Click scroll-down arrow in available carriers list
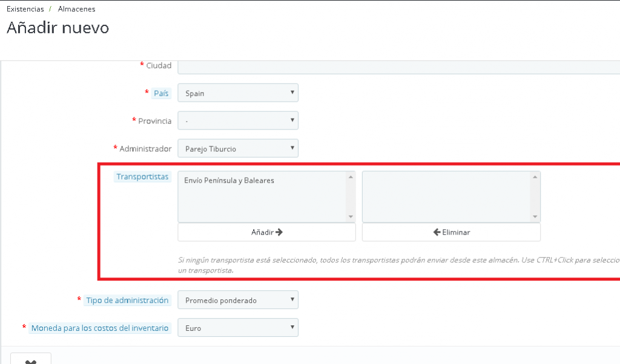This screenshot has width=620, height=364. coord(351,217)
